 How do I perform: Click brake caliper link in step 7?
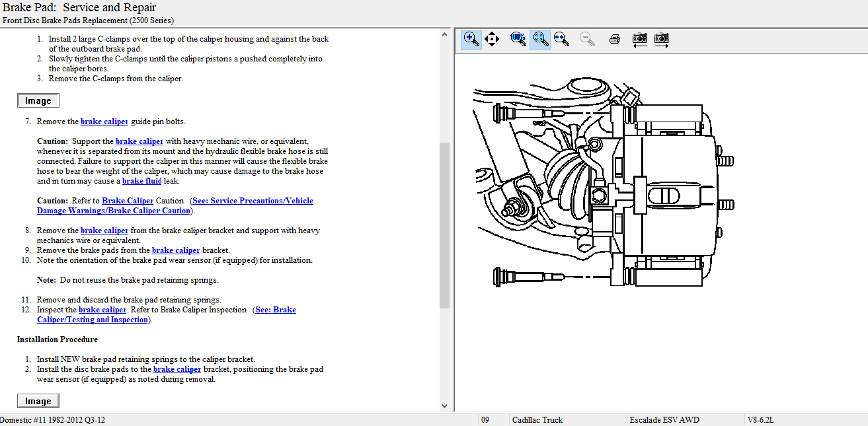[x=104, y=122]
